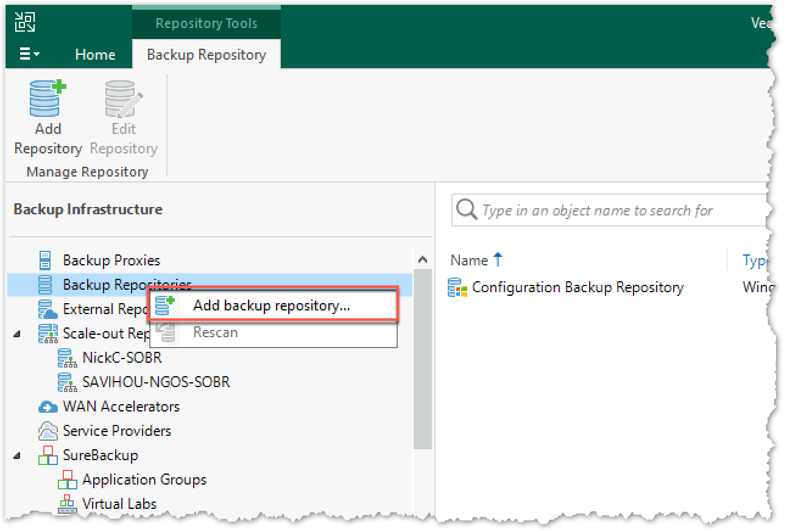Image resolution: width=787 pixels, height=532 pixels.
Task: Collapse the SureBackup tree node
Action: point(16,455)
